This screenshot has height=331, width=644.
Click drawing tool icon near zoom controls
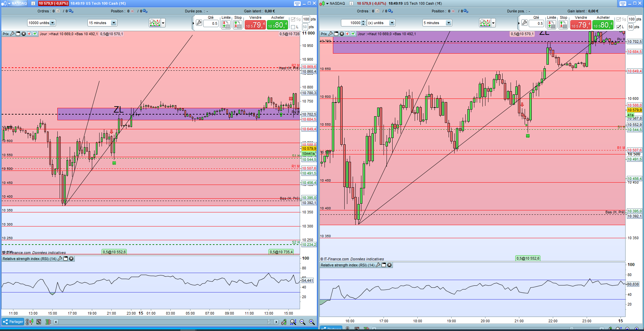point(284,322)
